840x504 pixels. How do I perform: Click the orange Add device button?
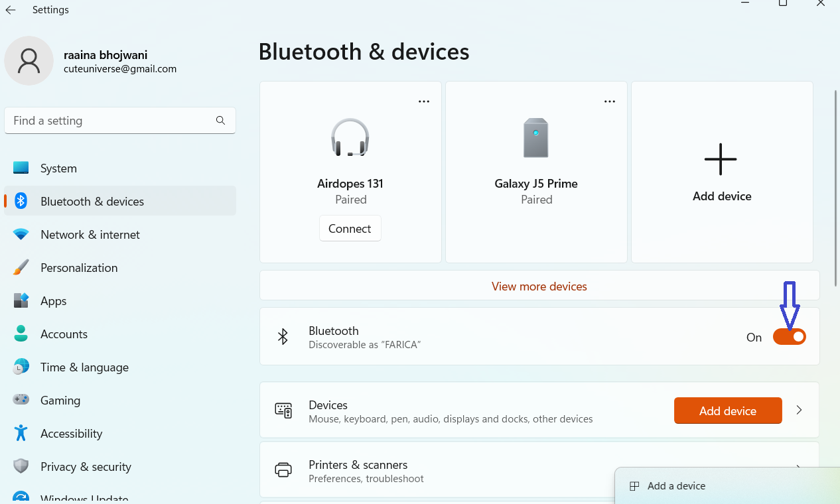pyautogui.click(x=727, y=411)
